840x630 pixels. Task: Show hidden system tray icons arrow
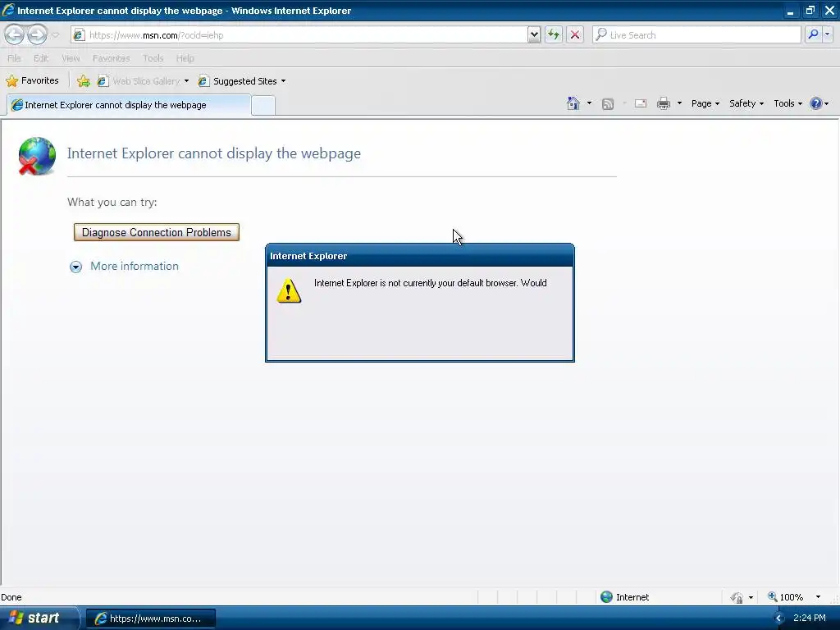pyautogui.click(x=779, y=619)
